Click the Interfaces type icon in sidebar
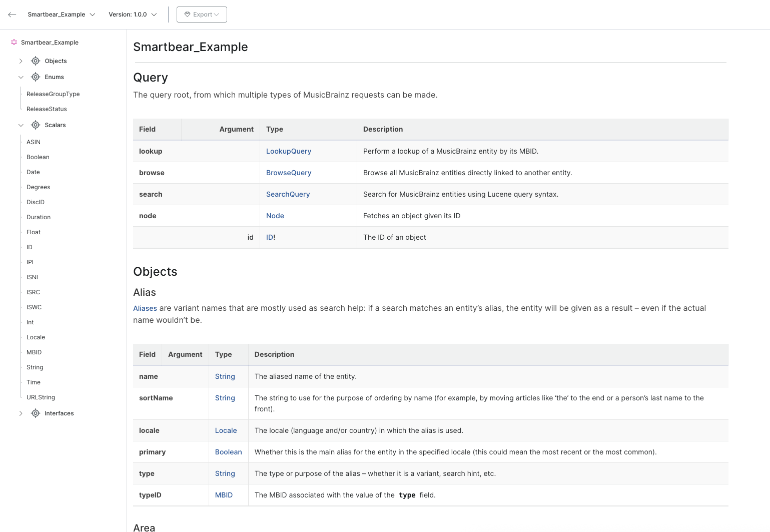The height and width of the screenshot is (532, 770). [36, 413]
